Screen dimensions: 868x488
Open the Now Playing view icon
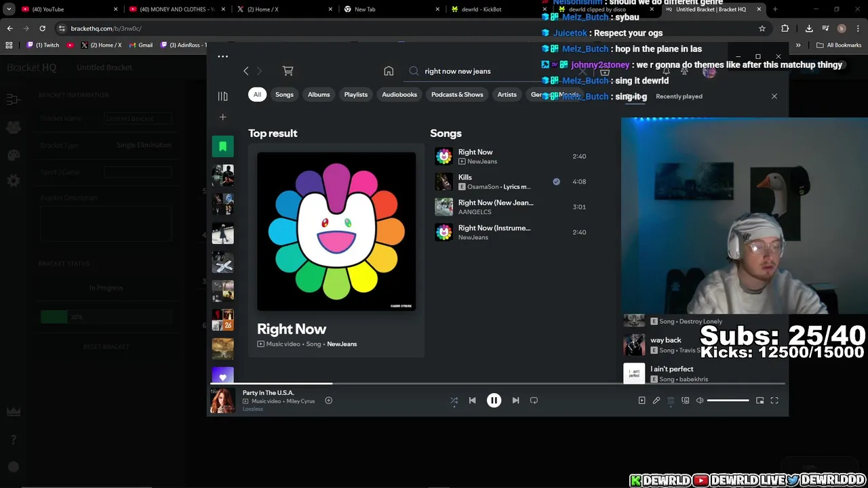642,401
